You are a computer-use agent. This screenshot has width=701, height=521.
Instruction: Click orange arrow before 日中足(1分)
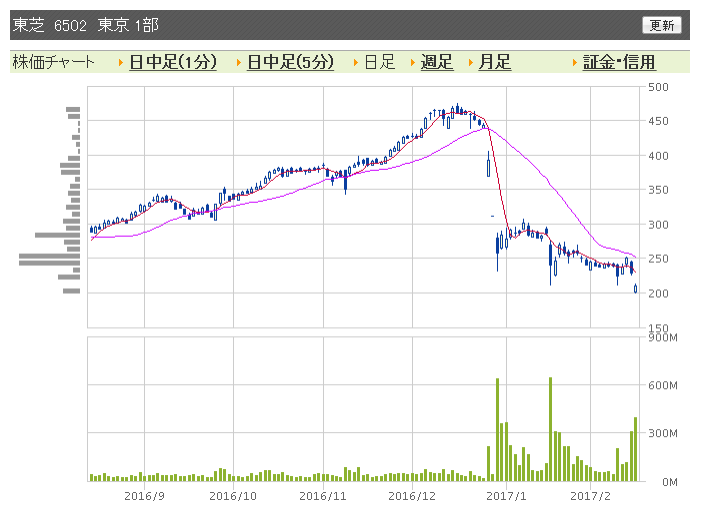tap(121, 63)
